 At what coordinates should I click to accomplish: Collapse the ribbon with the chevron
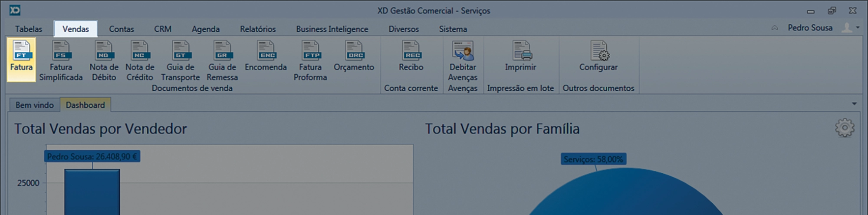[x=775, y=28]
